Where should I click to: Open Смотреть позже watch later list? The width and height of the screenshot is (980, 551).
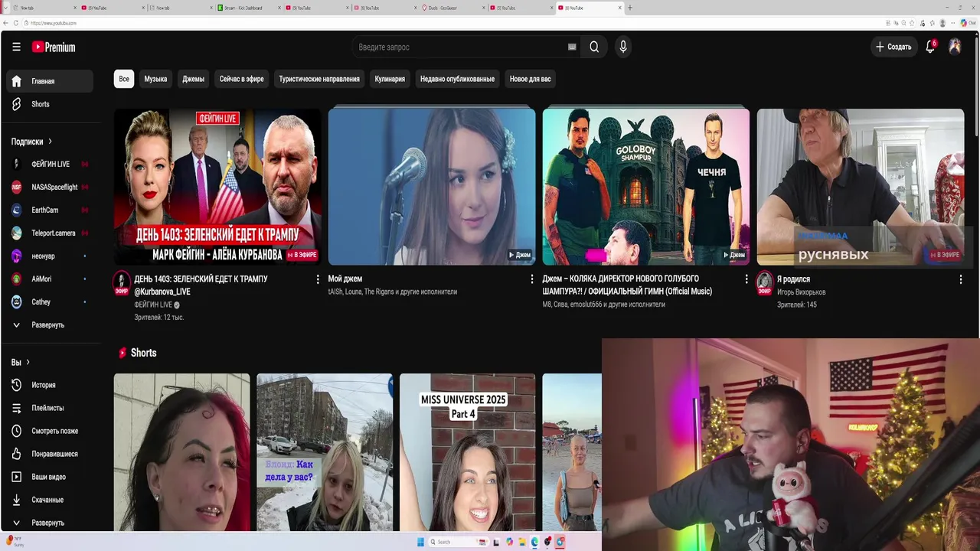[50, 431]
